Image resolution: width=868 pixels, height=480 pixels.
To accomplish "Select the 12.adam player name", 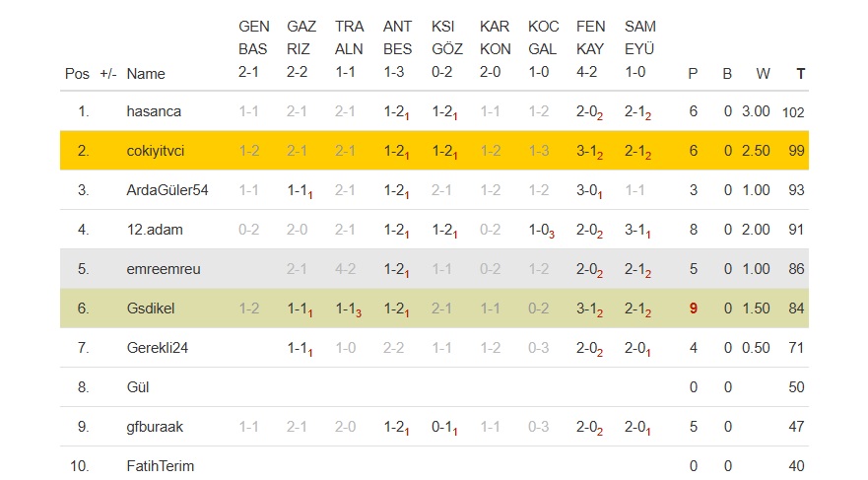I will [x=155, y=230].
